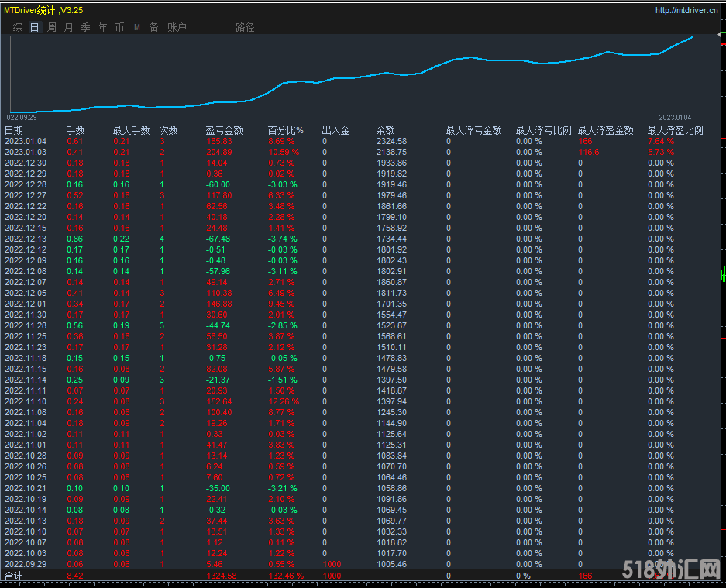Click the 次数 column header
726x588 pixels.
point(169,131)
